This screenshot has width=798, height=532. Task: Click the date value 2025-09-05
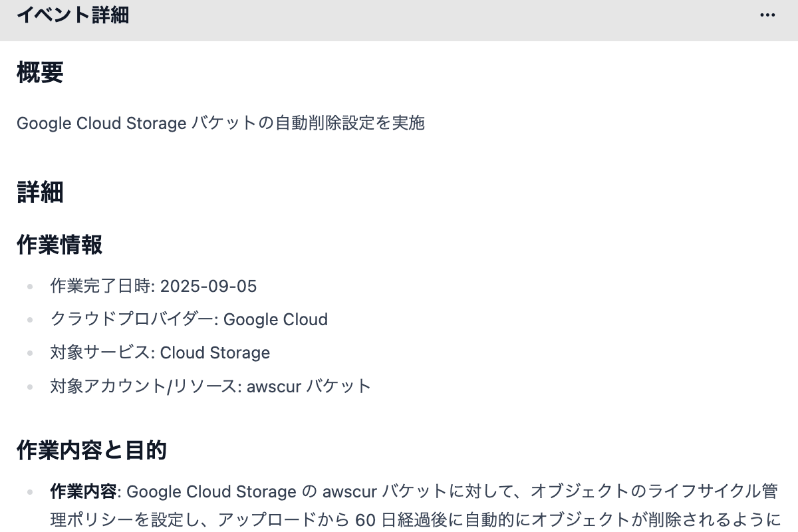tap(208, 287)
